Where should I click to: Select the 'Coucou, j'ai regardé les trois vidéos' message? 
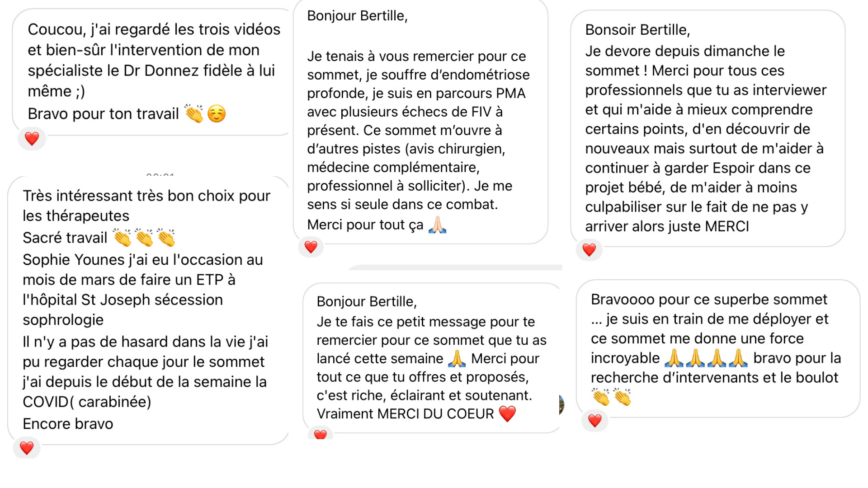(154, 71)
